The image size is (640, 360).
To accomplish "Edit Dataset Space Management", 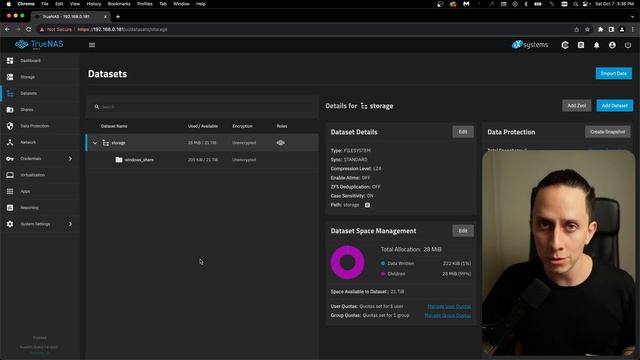I will point(463,231).
